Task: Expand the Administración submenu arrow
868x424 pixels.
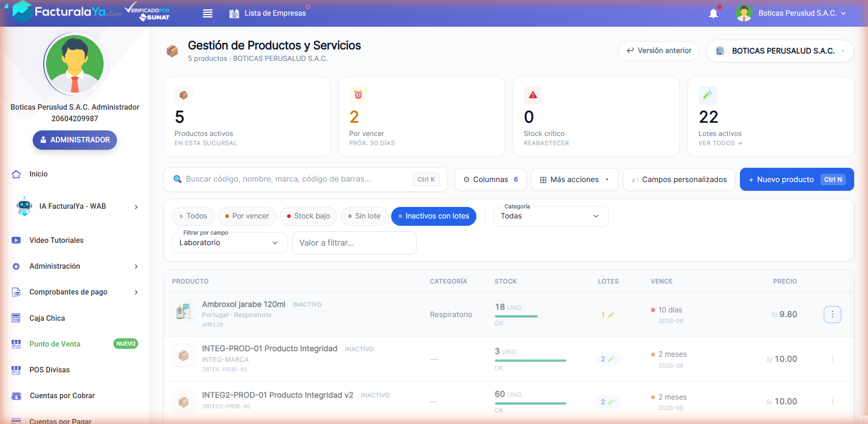Action: [x=136, y=266]
